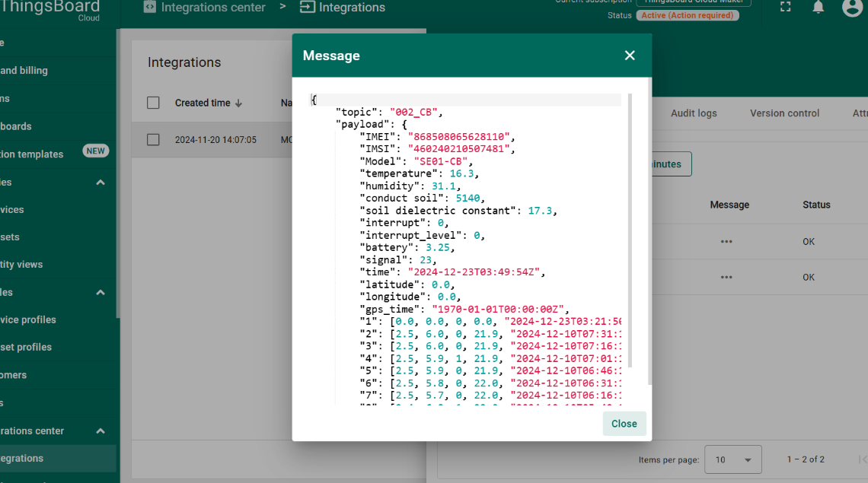Sort by Created time column
Screen dimensions: 868x483
203,103
